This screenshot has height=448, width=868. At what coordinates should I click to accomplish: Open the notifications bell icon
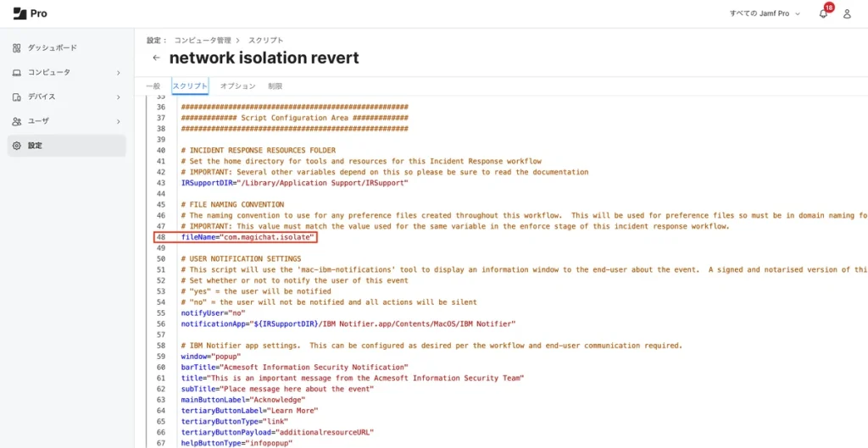823,14
